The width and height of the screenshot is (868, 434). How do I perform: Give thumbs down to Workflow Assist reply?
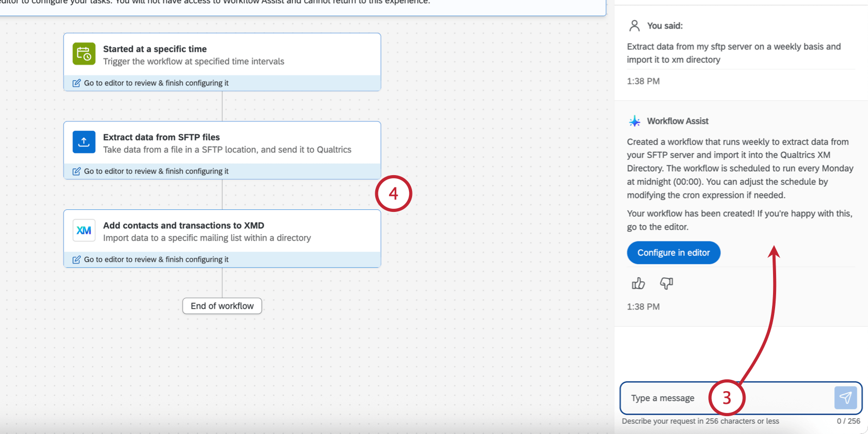coord(666,283)
